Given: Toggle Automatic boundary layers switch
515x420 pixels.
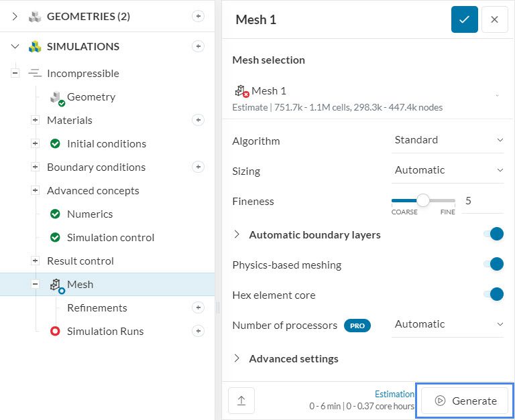Looking at the screenshot, I should tap(494, 234).
